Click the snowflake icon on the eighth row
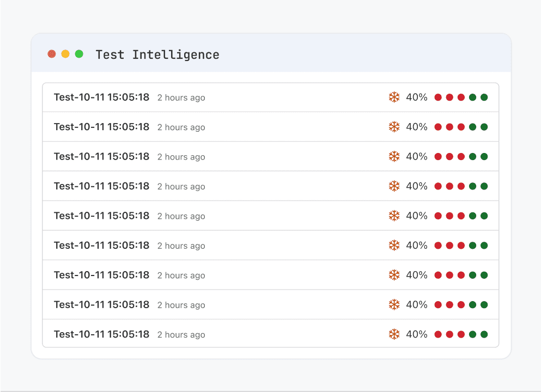This screenshot has width=541, height=392. pyautogui.click(x=393, y=304)
